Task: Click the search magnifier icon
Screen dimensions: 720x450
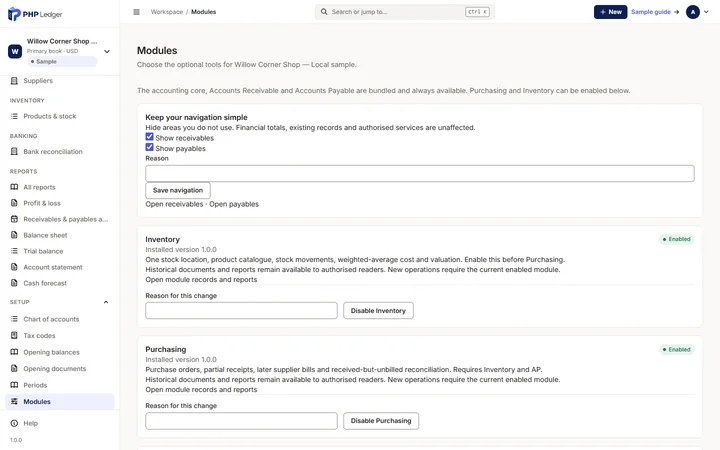Action: pos(324,12)
